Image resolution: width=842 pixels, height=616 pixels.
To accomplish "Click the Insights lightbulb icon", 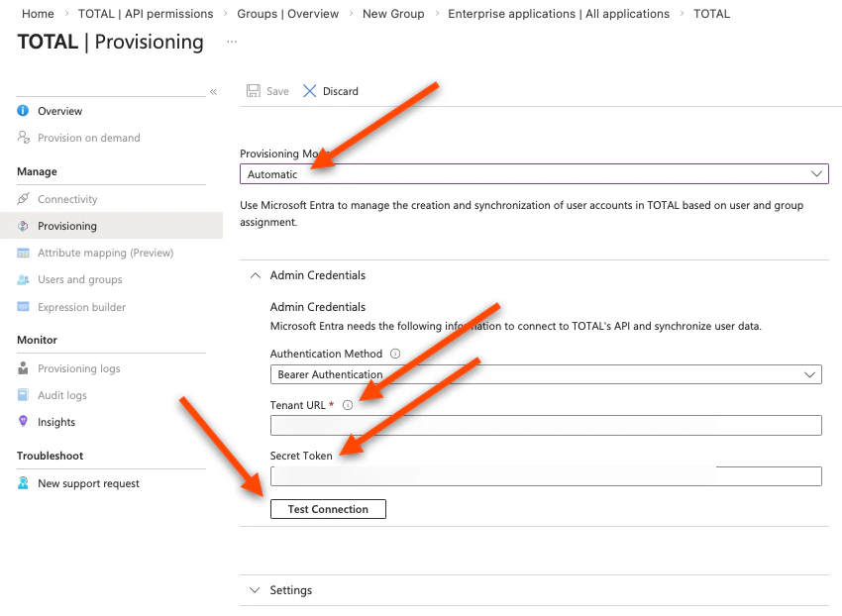I will tap(23, 421).
